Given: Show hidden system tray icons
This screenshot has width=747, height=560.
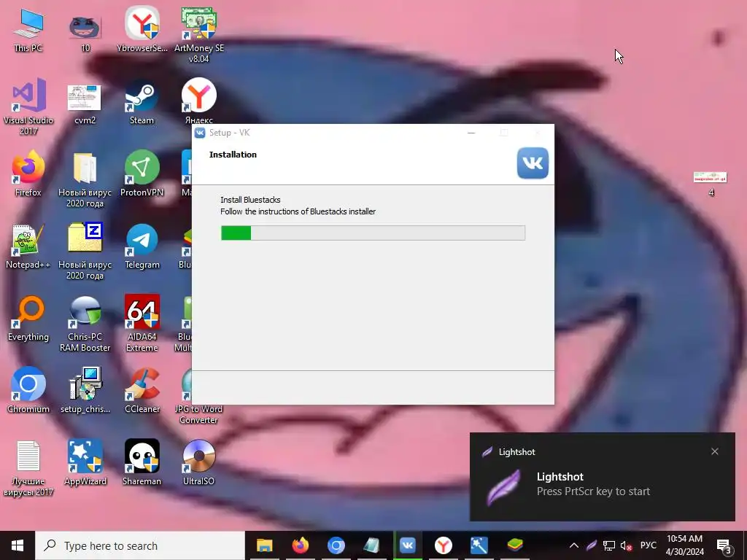Looking at the screenshot, I should (x=574, y=545).
